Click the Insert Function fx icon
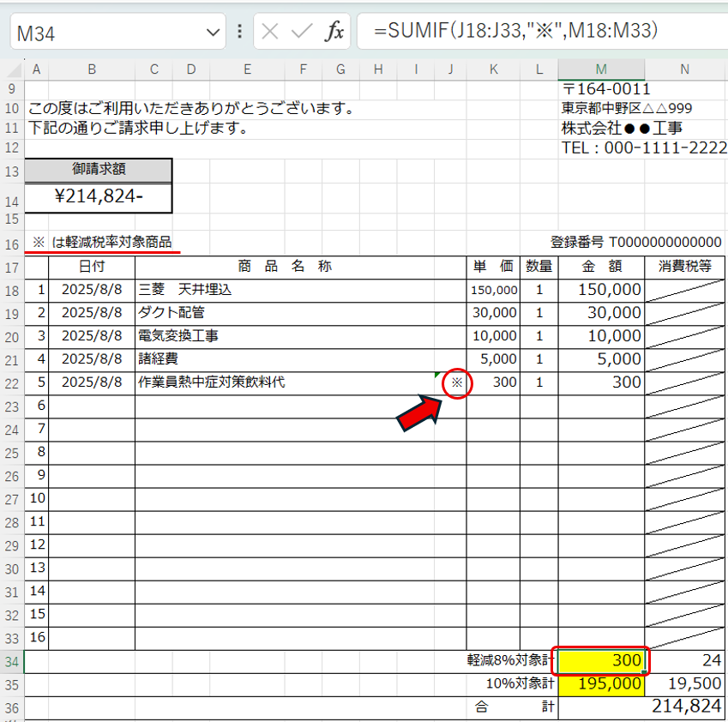 coord(334,32)
